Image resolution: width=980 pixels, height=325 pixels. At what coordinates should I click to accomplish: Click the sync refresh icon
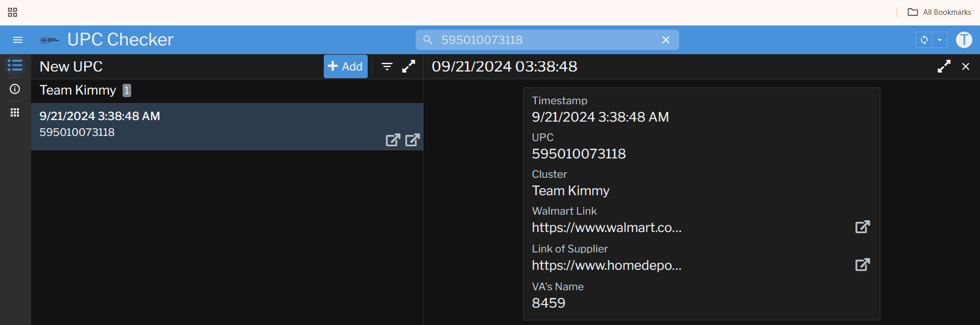[924, 40]
